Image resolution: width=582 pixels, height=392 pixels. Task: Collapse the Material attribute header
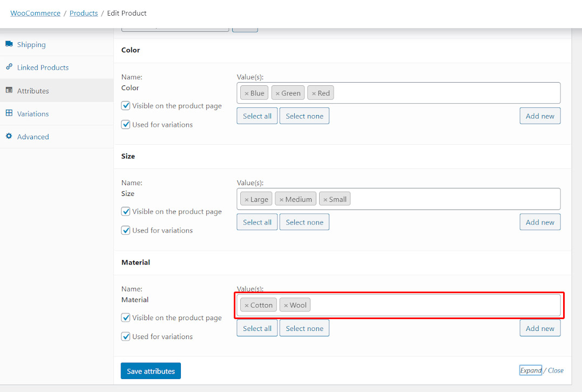(342, 262)
